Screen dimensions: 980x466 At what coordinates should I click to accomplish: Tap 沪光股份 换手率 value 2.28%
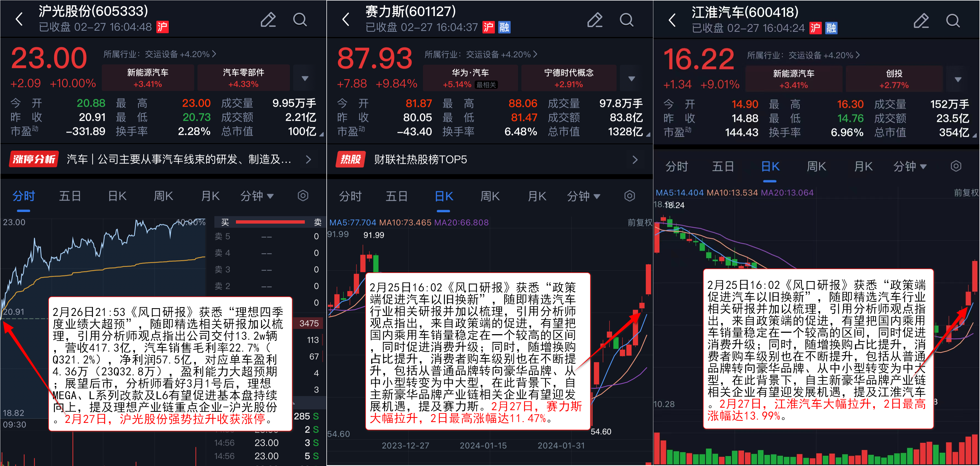pos(194,131)
